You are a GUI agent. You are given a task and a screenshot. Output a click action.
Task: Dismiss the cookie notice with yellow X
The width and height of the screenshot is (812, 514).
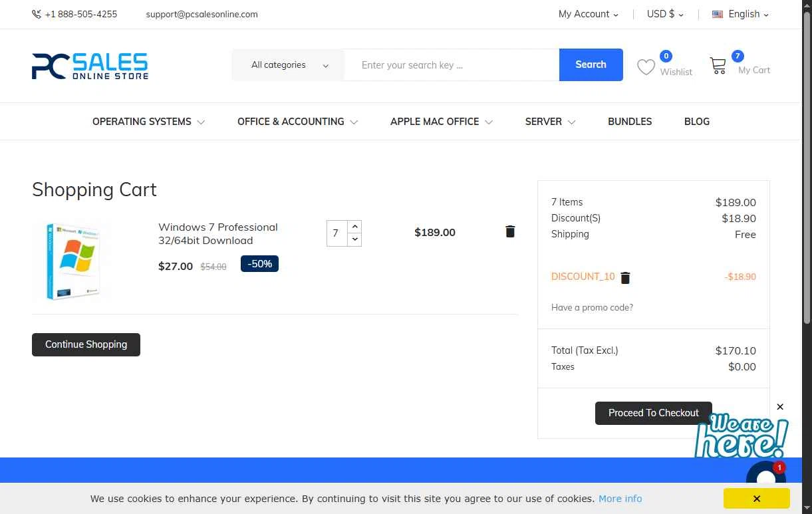click(757, 498)
